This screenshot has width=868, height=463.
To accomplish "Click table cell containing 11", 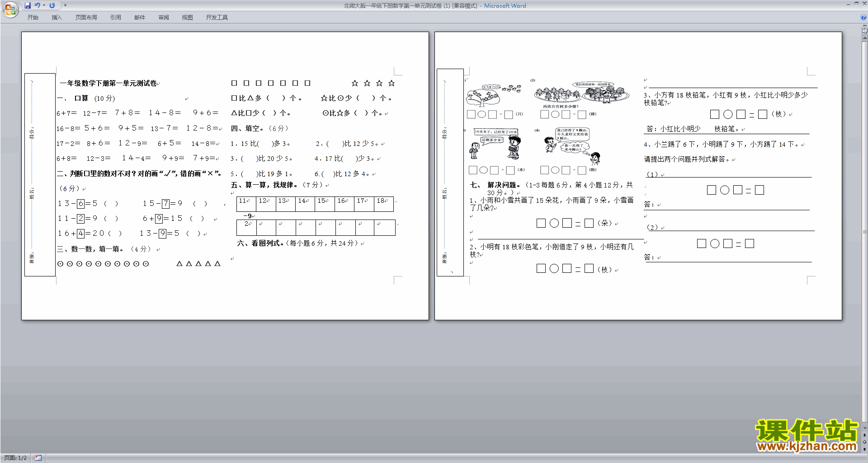I will 246,204.
